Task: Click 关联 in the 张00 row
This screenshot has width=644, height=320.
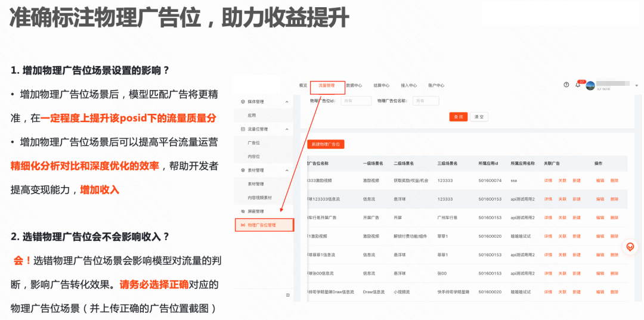Action: (x=562, y=274)
